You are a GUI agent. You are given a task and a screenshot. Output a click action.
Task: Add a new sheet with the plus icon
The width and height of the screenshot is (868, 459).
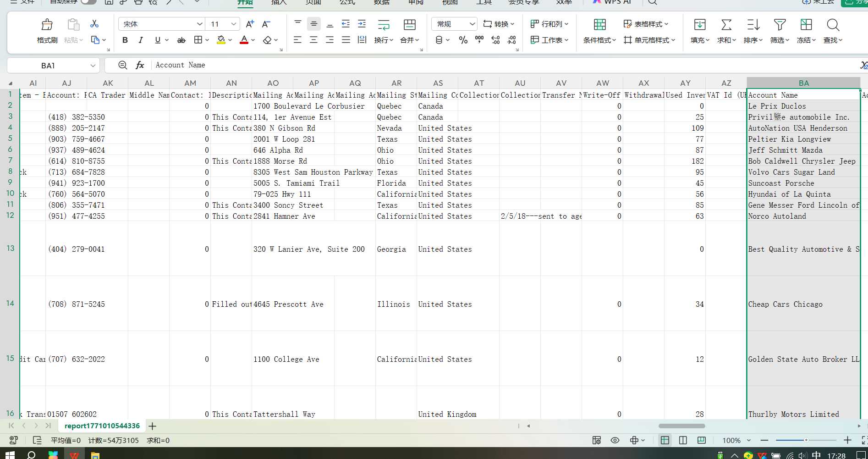[x=153, y=426]
